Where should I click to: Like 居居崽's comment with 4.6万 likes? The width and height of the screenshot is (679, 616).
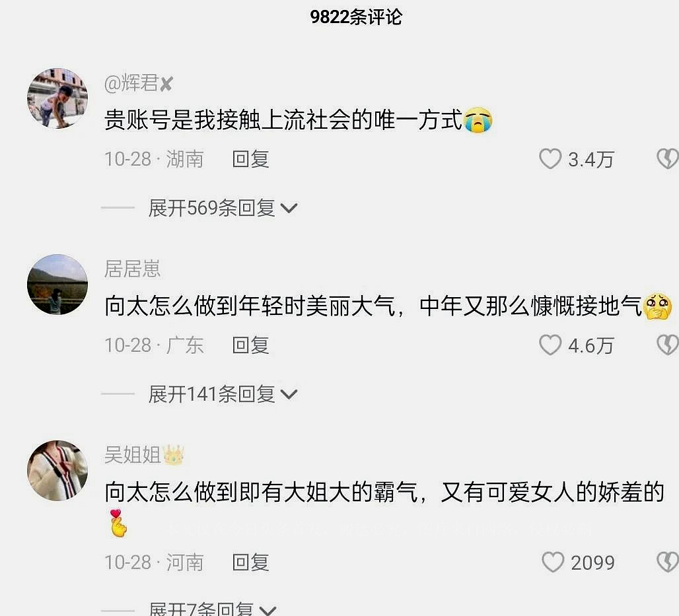click(550, 345)
